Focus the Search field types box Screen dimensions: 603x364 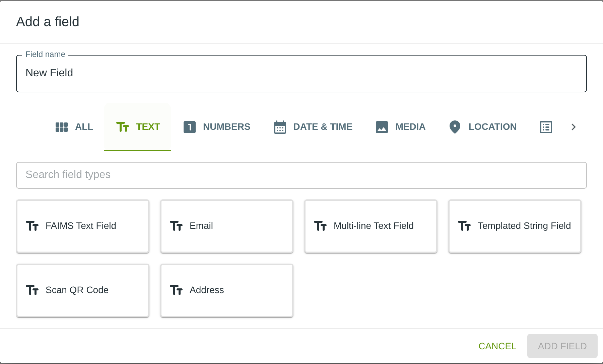coord(301,175)
